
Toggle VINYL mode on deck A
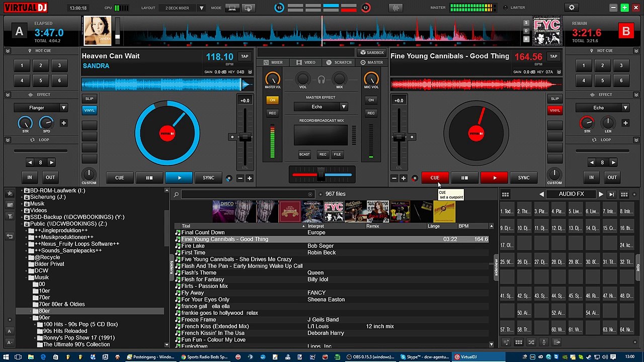click(89, 110)
